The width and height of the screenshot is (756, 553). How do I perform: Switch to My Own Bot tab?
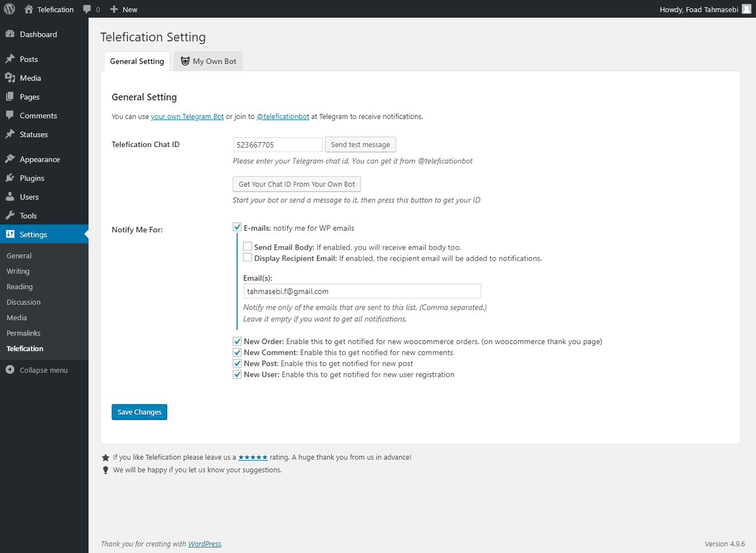[209, 61]
